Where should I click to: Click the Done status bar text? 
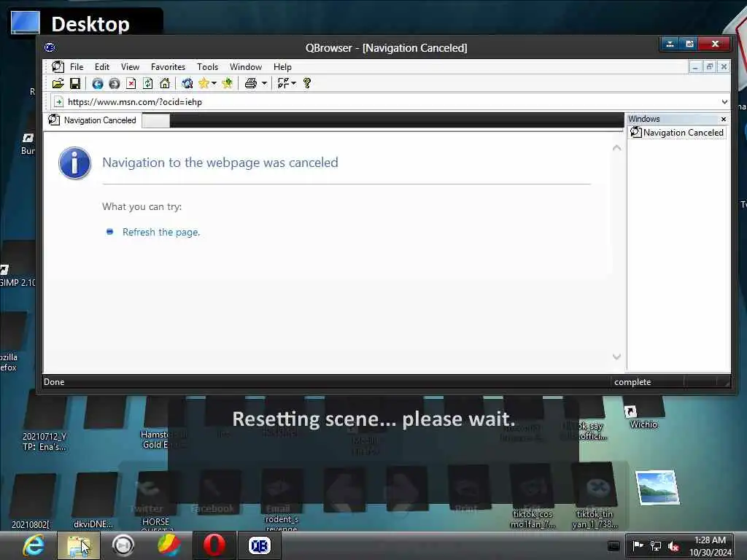(54, 382)
